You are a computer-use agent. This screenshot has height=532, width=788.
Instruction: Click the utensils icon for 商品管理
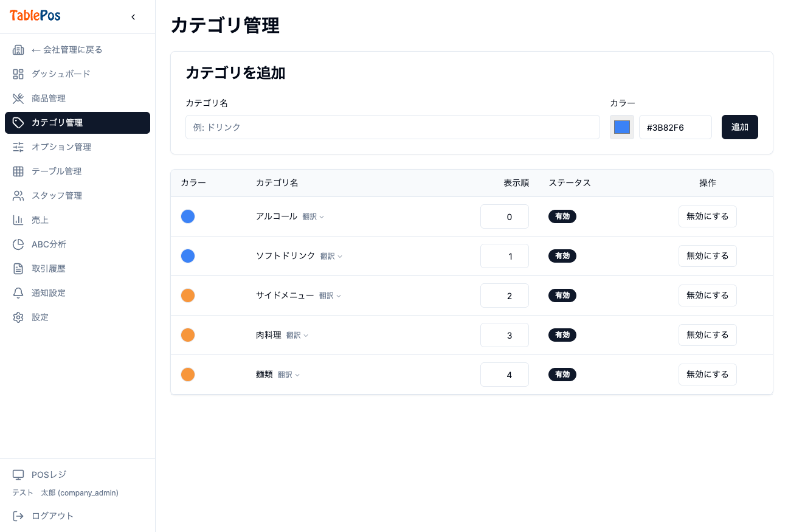click(x=18, y=98)
